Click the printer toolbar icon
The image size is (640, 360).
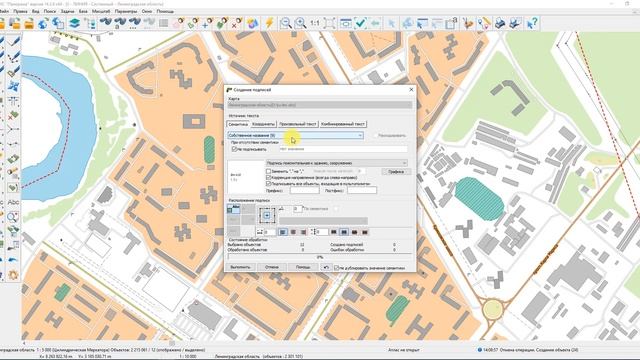500,23
